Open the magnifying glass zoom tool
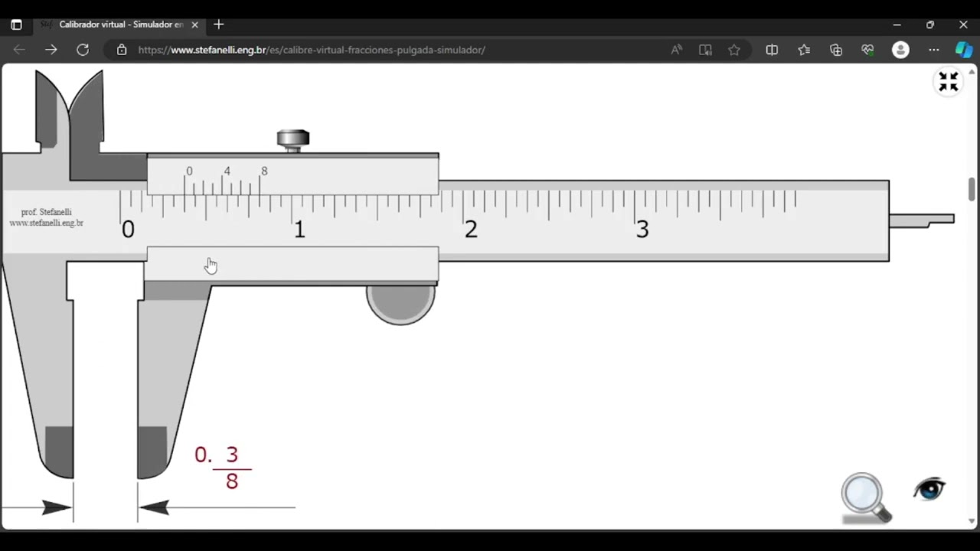This screenshot has width=980, height=551. point(866,498)
